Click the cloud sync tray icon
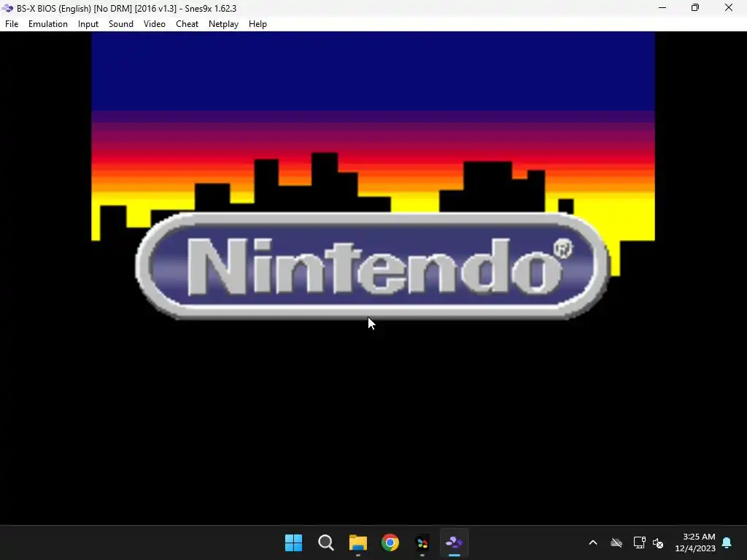 (616, 542)
